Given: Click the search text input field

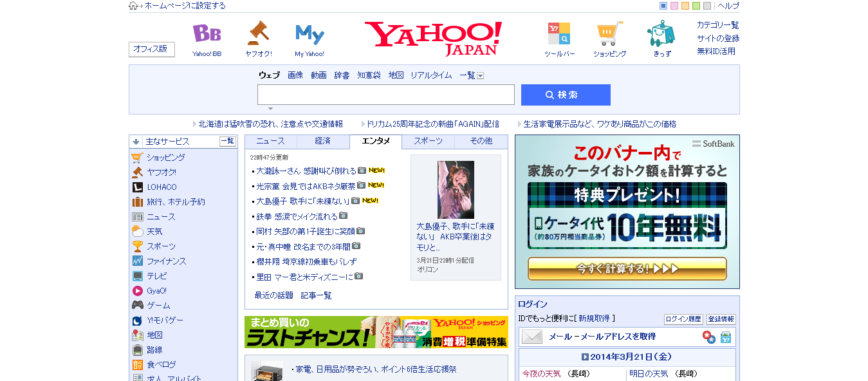Looking at the screenshot, I should [386, 95].
